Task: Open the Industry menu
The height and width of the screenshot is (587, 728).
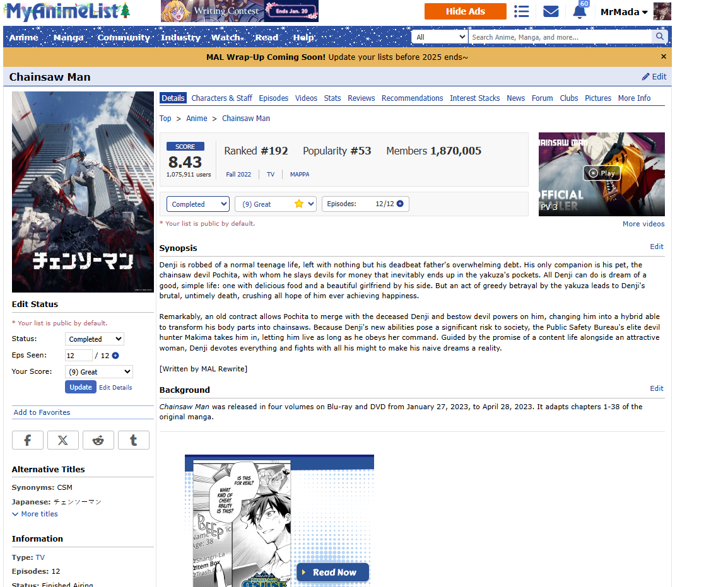Action: [x=180, y=37]
